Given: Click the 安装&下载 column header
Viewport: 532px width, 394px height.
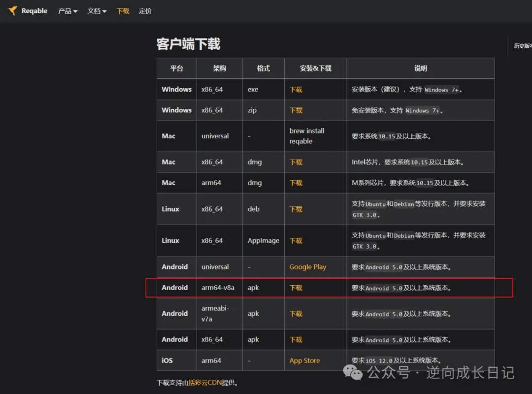Looking at the screenshot, I should click(x=316, y=68).
